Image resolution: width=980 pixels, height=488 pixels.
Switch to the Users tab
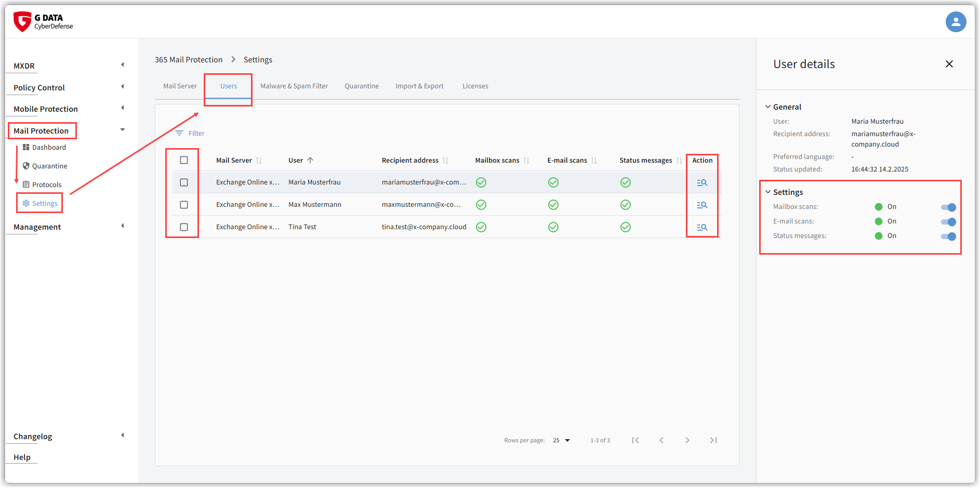pos(229,86)
